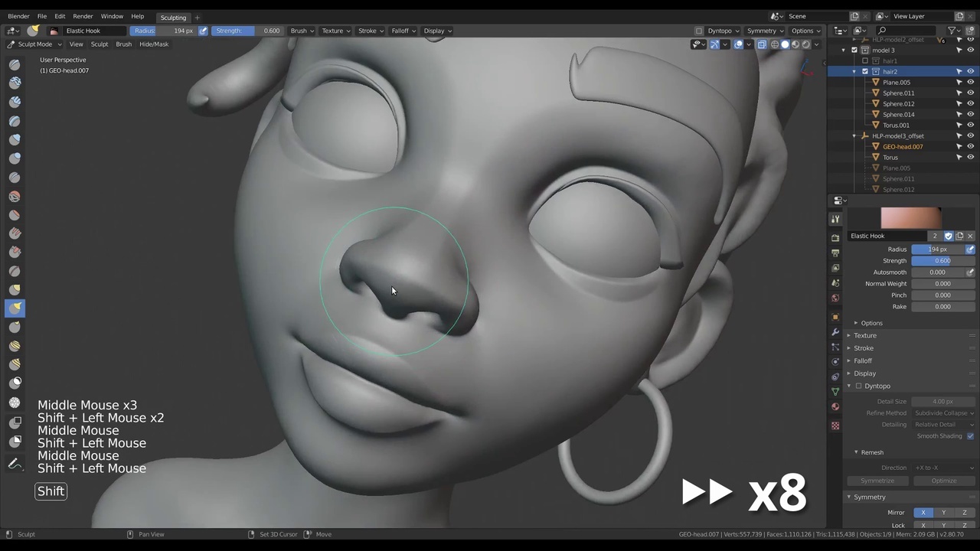Expand the Texture panel section

(x=865, y=335)
